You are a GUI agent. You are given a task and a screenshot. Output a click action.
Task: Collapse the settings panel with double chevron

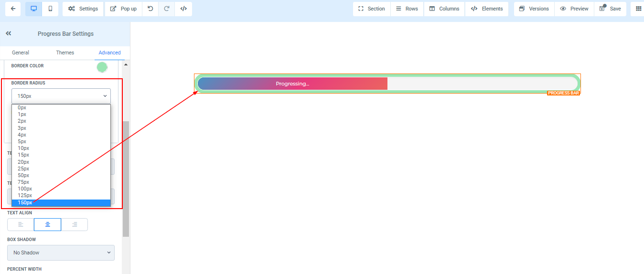coord(9,33)
